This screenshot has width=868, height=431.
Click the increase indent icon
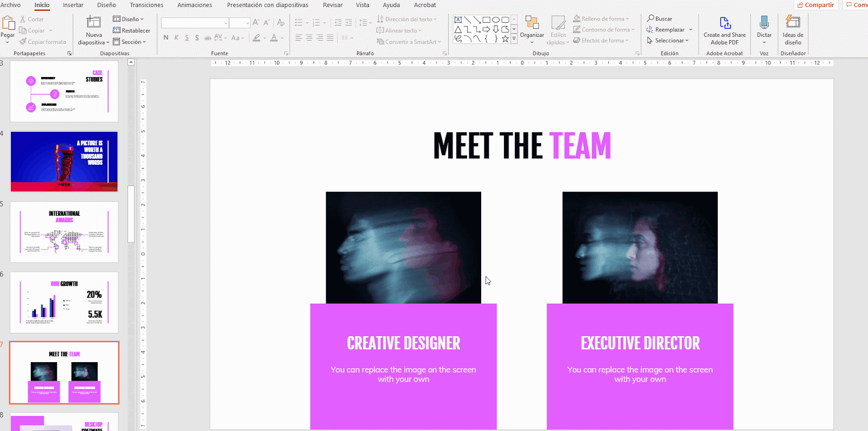coord(348,22)
